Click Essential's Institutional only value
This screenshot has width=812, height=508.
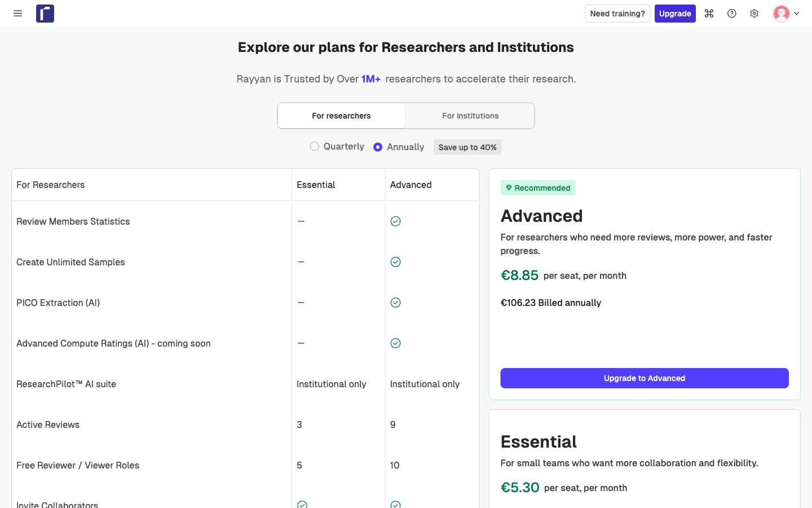coord(332,384)
